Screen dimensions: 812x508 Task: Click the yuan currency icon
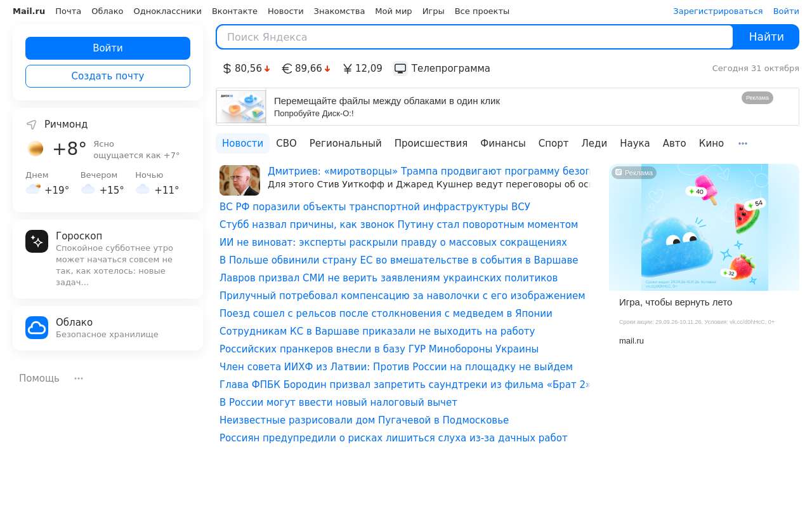(348, 69)
